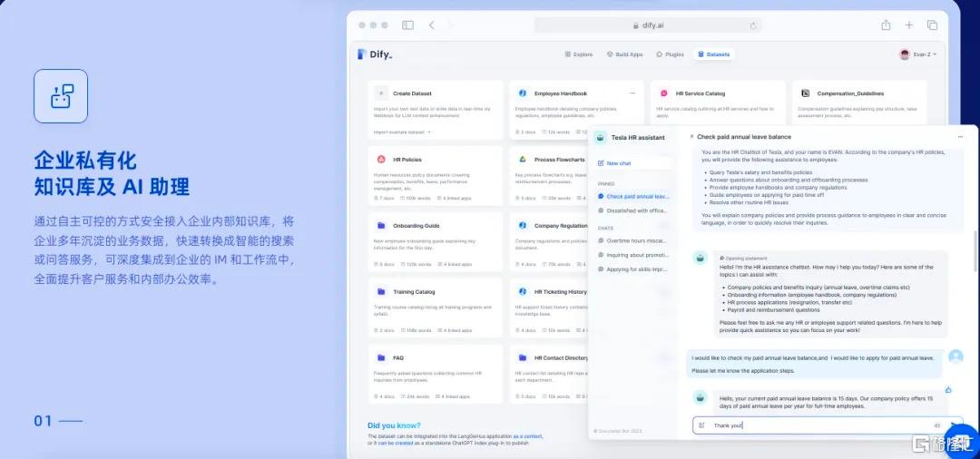Click the HR Contact Directory folder icon
The height and width of the screenshot is (459, 980).
[522, 357]
